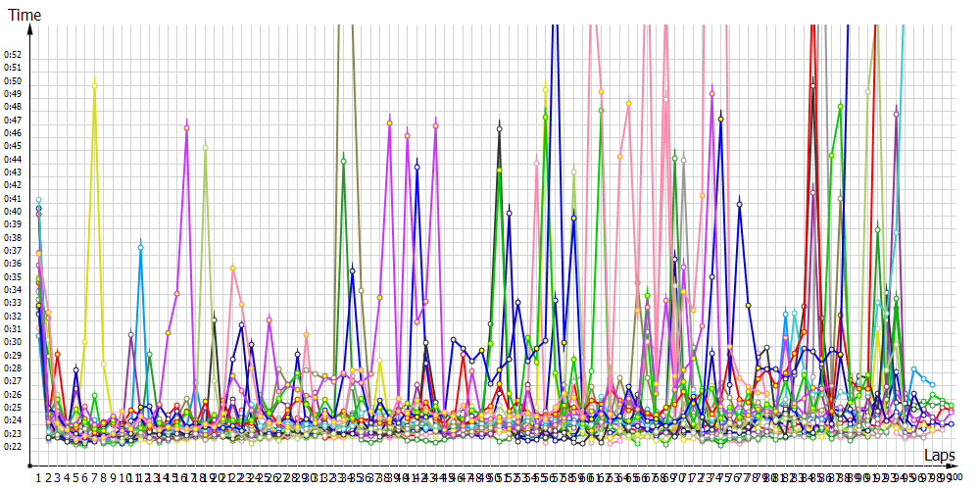Select lap 1 on the horizontal axis
The image size is (980, 490).
coord(39,477)
